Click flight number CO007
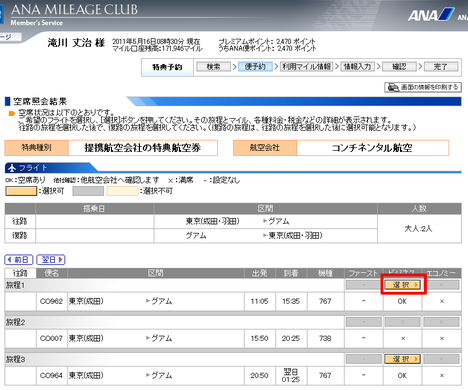Viewport: 468px width, 390px height. 51,338
